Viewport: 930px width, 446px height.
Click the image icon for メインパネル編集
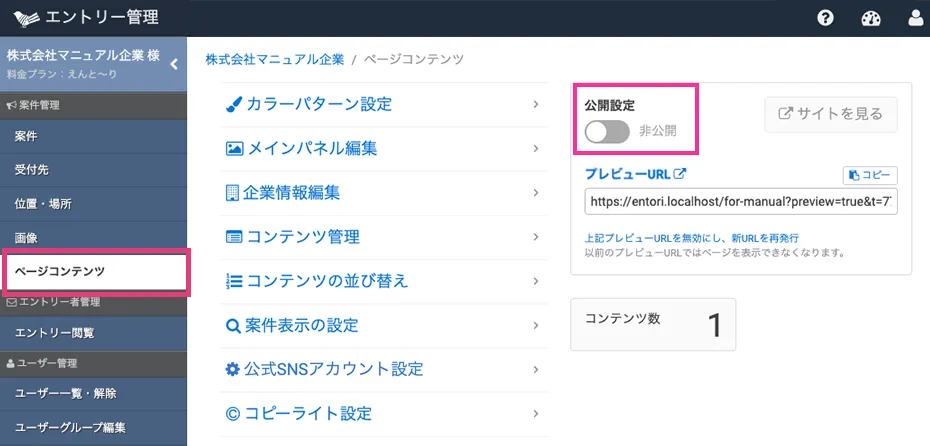(x=235, y=148)
